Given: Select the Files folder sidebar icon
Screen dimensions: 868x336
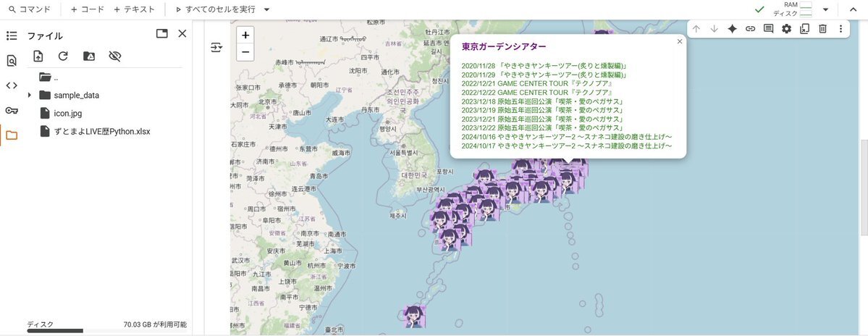Looking at the screenshot, I should point(12,135).
